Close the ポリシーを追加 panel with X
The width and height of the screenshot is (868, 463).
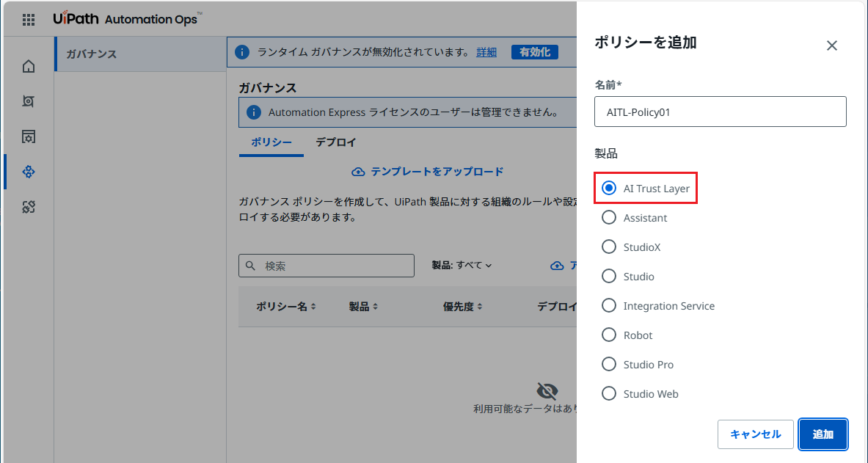click(x=831, y=45)
